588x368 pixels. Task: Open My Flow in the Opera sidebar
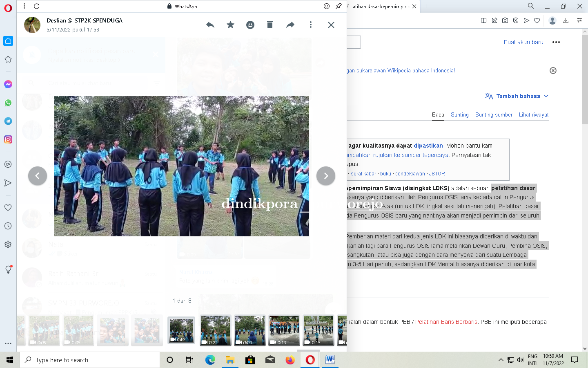[x=8, y=183]
